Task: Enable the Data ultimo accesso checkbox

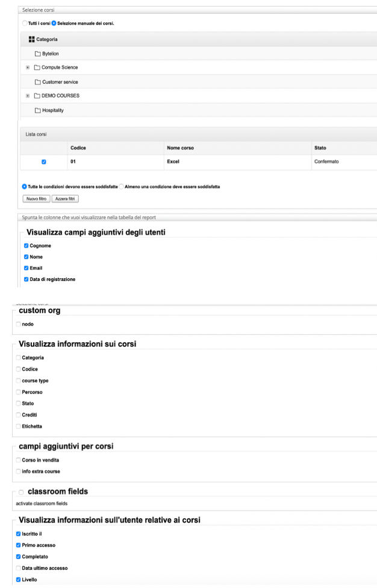Action: click(18, 568)
